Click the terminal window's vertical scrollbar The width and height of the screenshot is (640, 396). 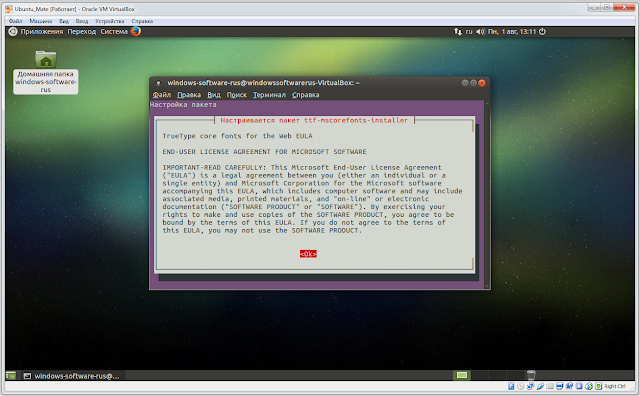tap(487, 195)
